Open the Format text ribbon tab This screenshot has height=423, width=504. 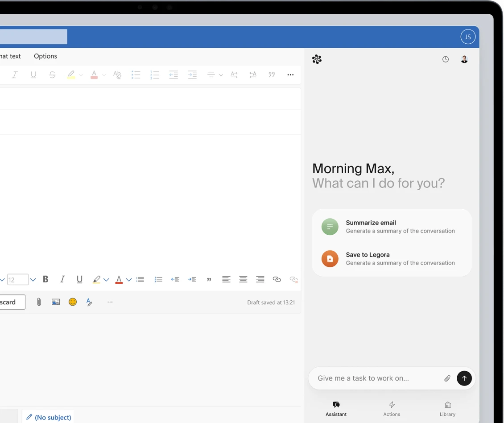(10, 56)
